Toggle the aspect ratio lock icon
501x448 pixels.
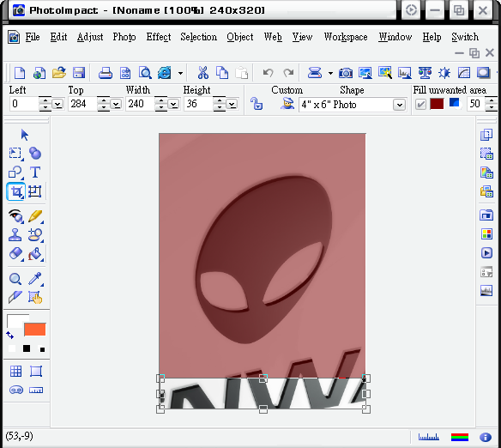tap(257, 104)
